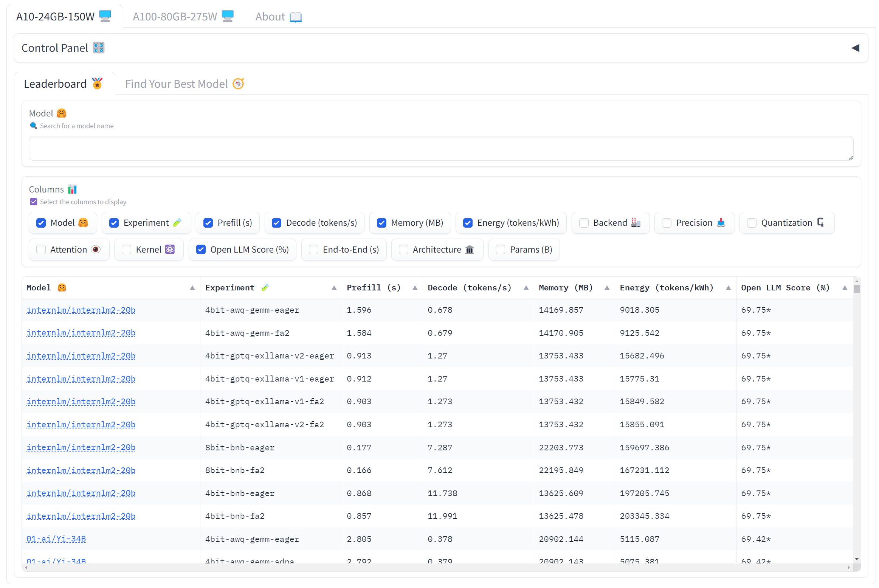Click the monitor icon on the A10-24GB-150W tab
The width and height of the screenshot is (879, 588).
tap(105, 16)
